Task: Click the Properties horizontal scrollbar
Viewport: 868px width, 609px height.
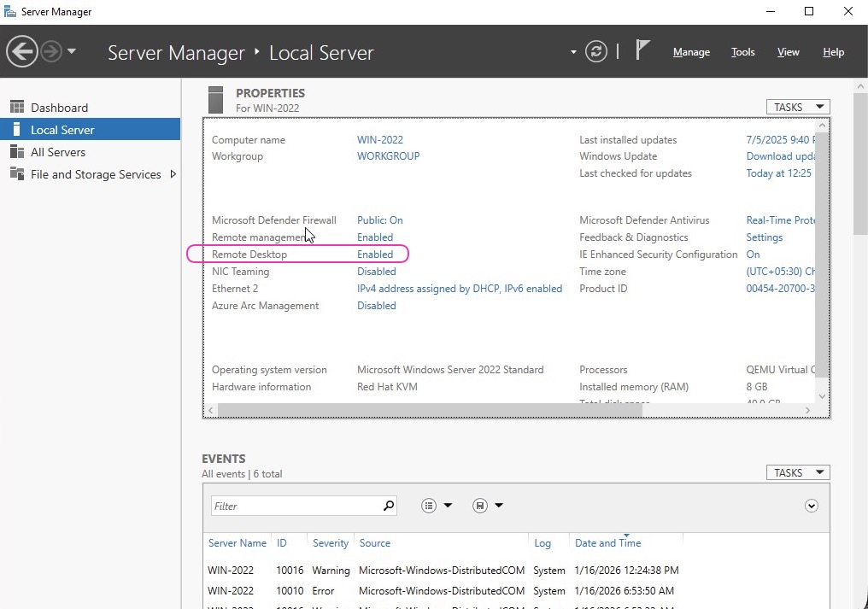Action: [429, 410]
